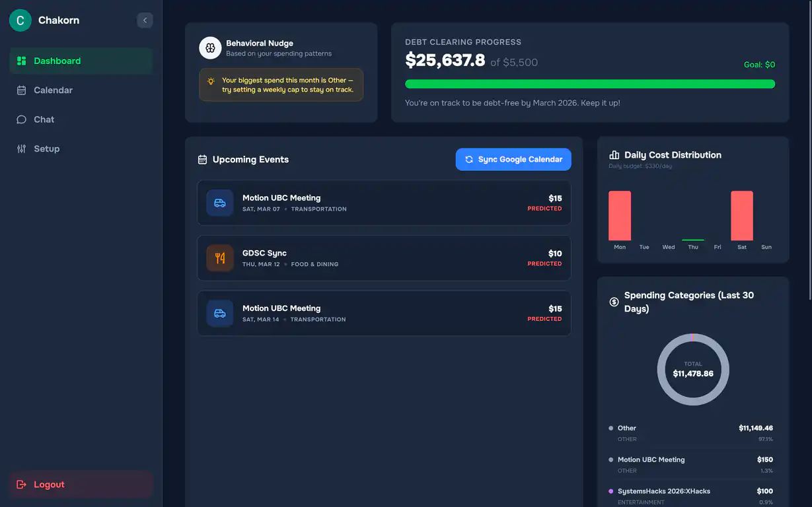The width and height of the screenshot is (812, 507).
Task: Open the Chat section
Action: [x=44, y=119]
